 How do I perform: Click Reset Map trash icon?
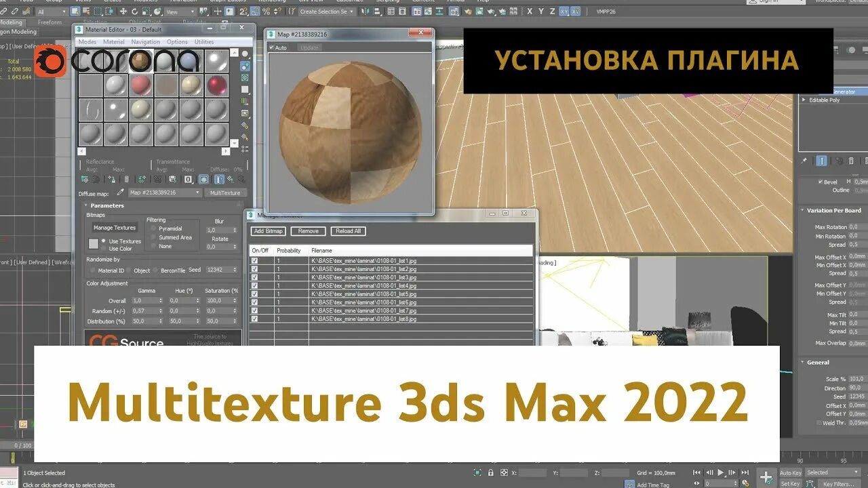click(x=127, y=179)
